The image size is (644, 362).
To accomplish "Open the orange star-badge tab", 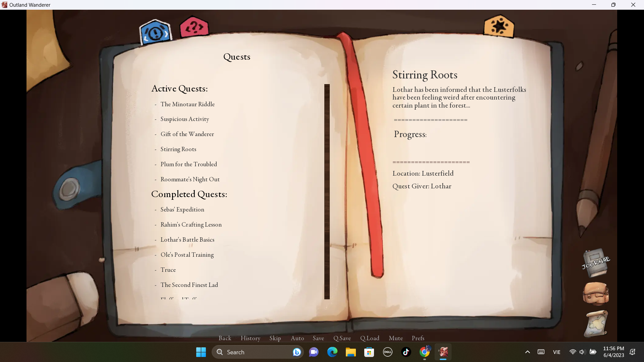I will (499, 26).
